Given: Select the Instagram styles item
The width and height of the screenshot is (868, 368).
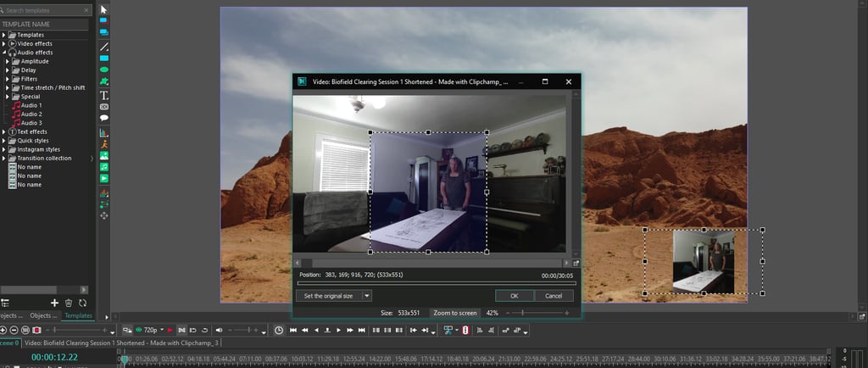Looking at the screenshot, I should tap(38, 149).
